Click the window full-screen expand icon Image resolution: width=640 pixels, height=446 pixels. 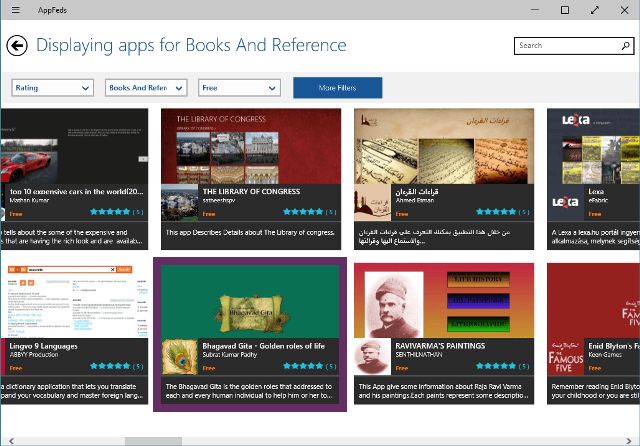coord(595,10)
